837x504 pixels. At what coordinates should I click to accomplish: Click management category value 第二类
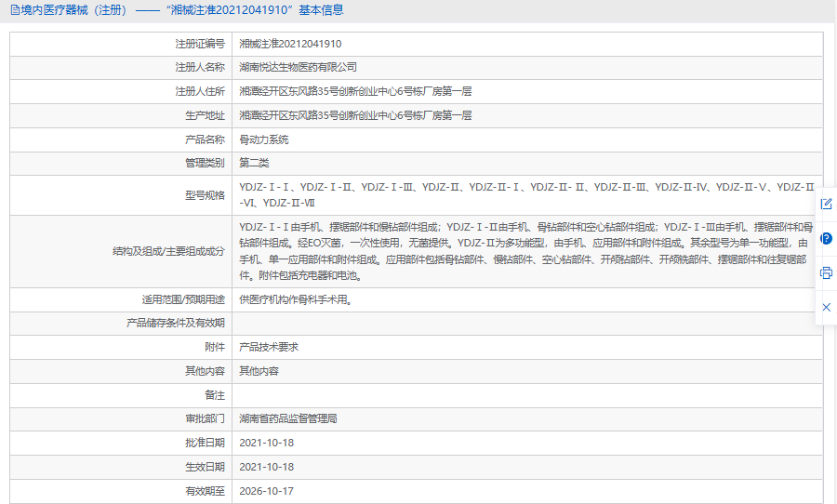[x=254, y=163]
